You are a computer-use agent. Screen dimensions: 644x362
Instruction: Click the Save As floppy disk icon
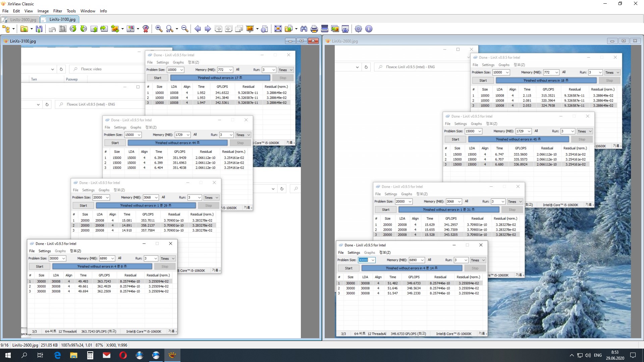(x=39, y=29)
